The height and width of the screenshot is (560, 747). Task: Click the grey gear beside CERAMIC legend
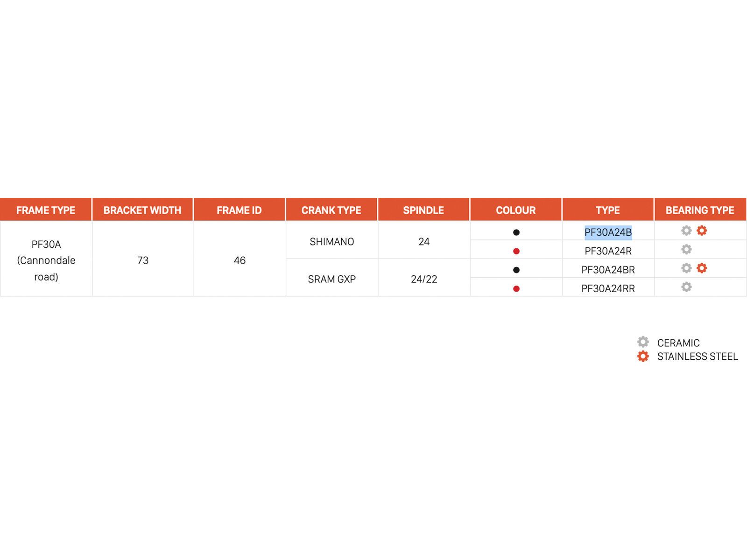[643, 342]
